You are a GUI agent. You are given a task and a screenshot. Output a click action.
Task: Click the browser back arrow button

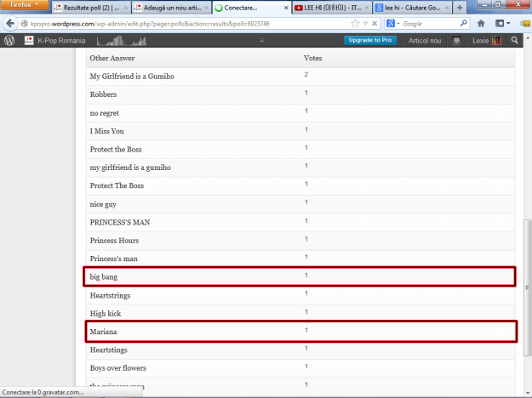(12, 24)
